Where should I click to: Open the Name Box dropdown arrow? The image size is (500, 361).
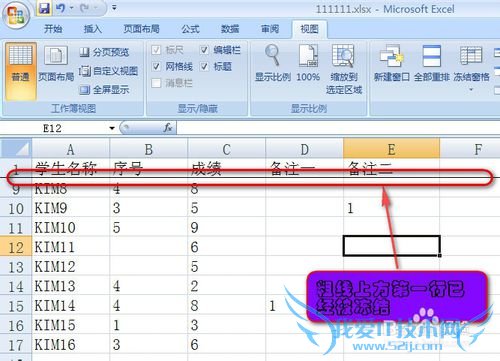[112, 128]
